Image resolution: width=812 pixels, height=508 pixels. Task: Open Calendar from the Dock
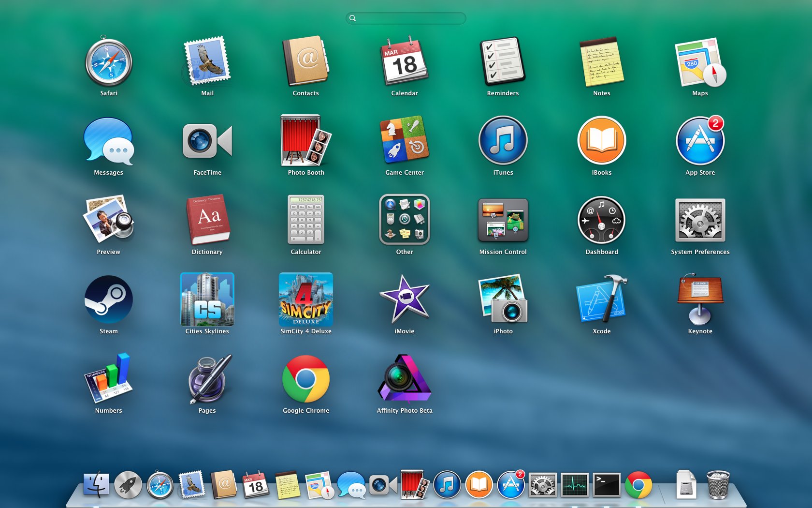pyautogui.click(x=256, y=484)
